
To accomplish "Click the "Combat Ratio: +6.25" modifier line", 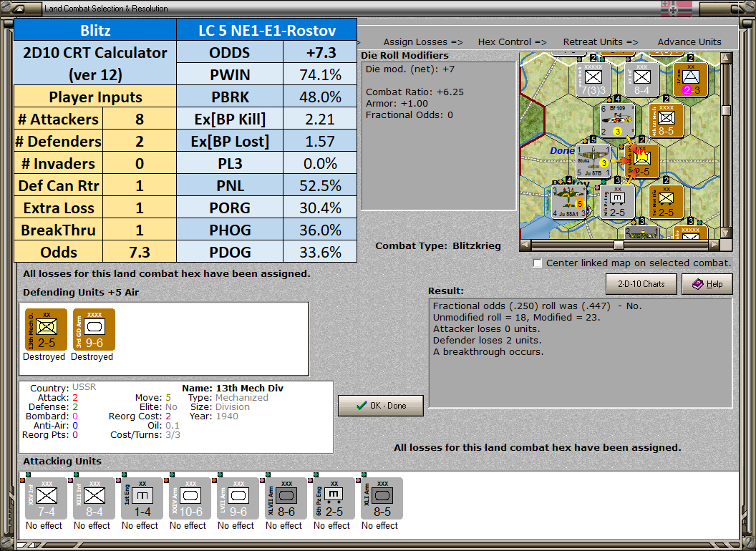I will click(415, 92).
